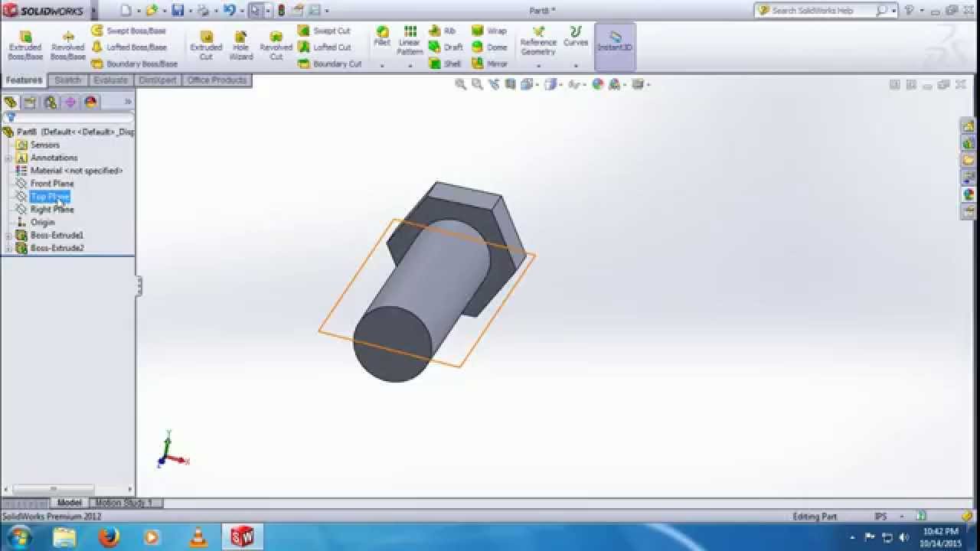Expand the Boss-Extrude1 feature node
Viewport: 980px width, 551px height.
8,236
